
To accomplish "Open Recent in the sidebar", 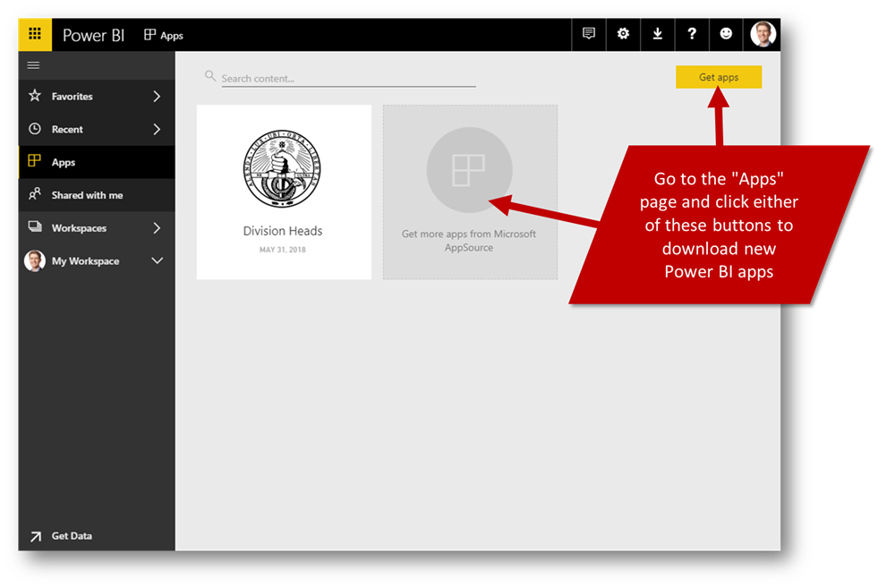I will pos(97,130).
